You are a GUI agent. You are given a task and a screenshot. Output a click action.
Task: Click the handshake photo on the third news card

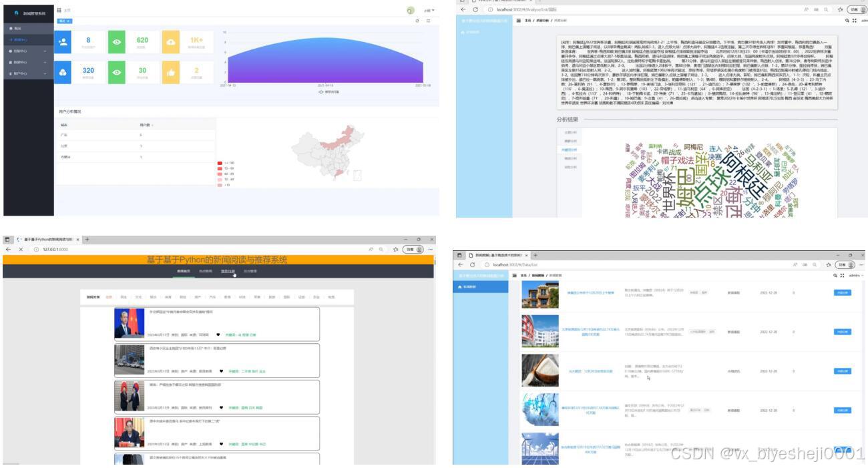pos(129,397)
